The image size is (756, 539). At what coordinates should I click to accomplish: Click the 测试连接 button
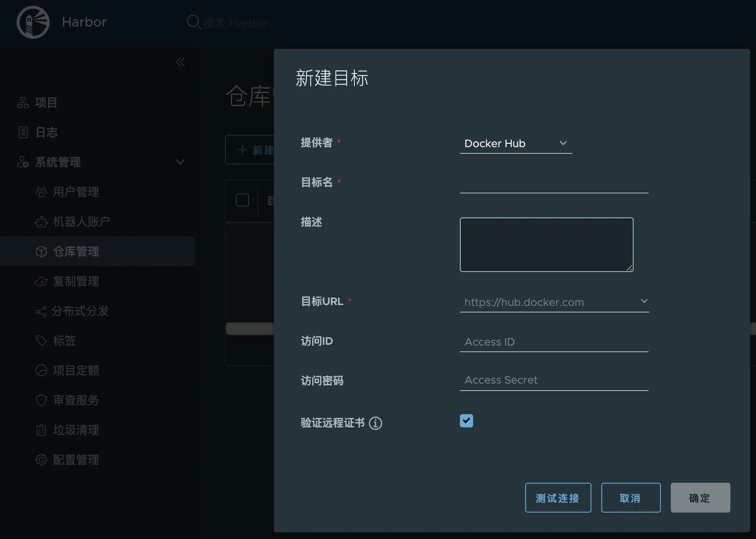[x=558, y=498]
